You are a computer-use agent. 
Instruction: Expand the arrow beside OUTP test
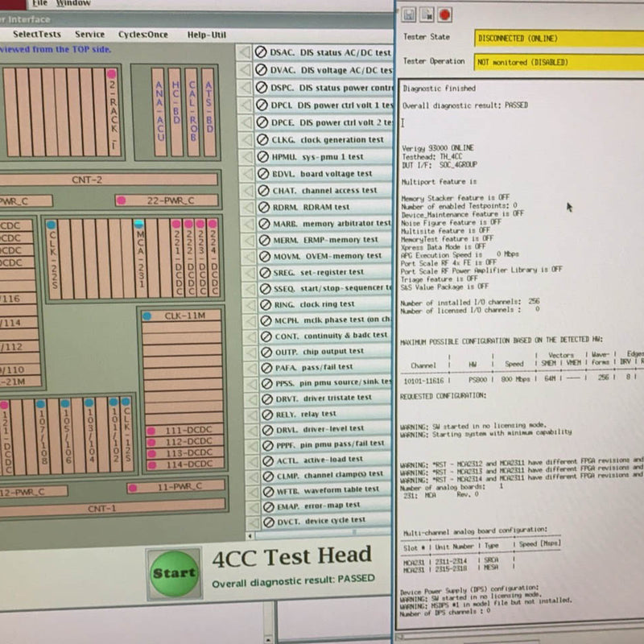click(x=252, y=353)
